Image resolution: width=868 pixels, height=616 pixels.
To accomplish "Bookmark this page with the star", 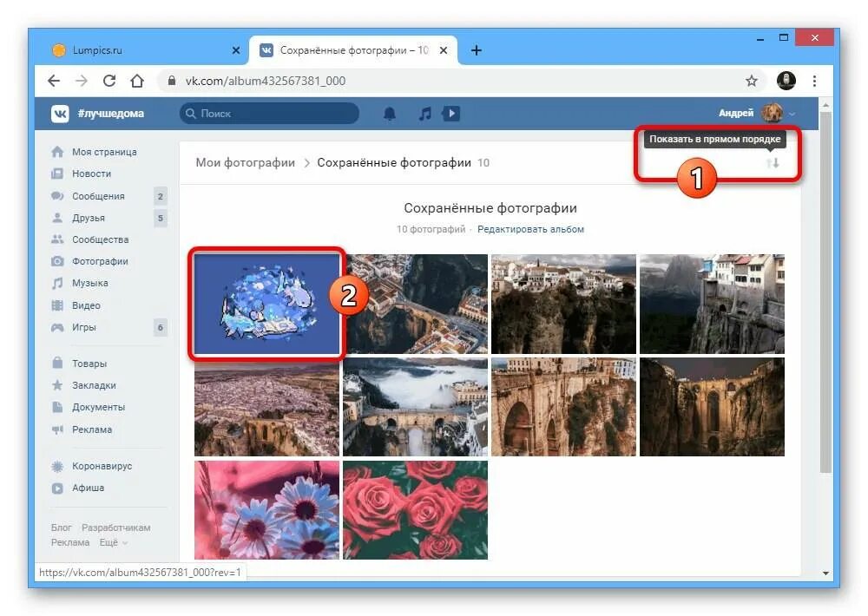I will coord(751,81).
